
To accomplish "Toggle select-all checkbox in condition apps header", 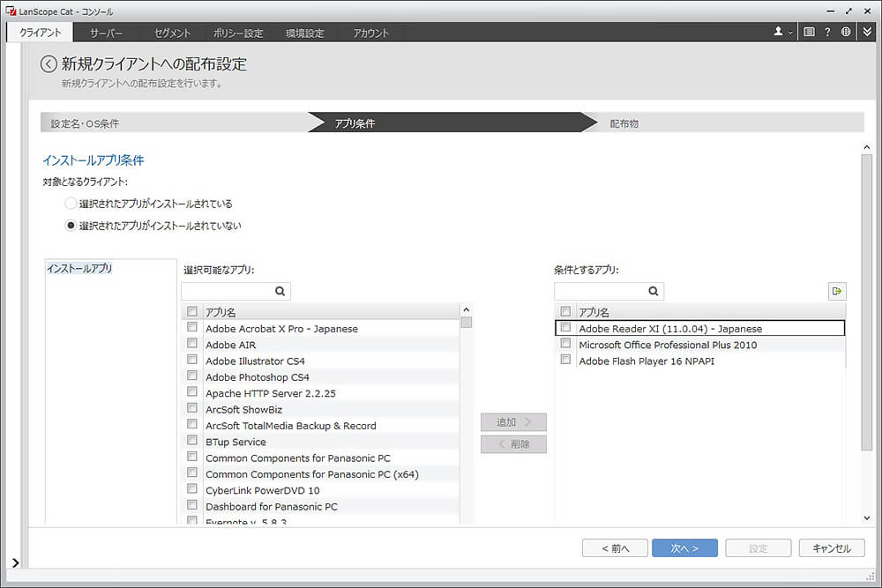I will pyautogui.click(x=566, y=311).
